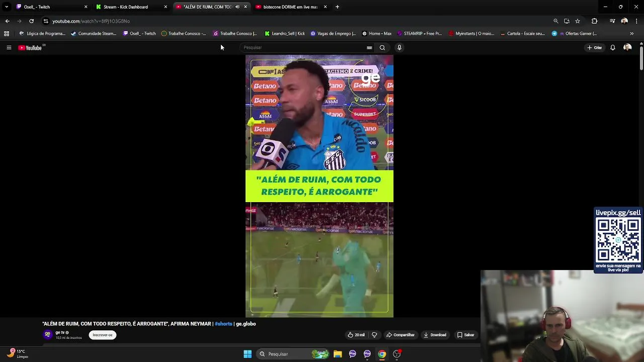Reload the page
This screenshot has width=644, height=362.
[x=31, y=21]
